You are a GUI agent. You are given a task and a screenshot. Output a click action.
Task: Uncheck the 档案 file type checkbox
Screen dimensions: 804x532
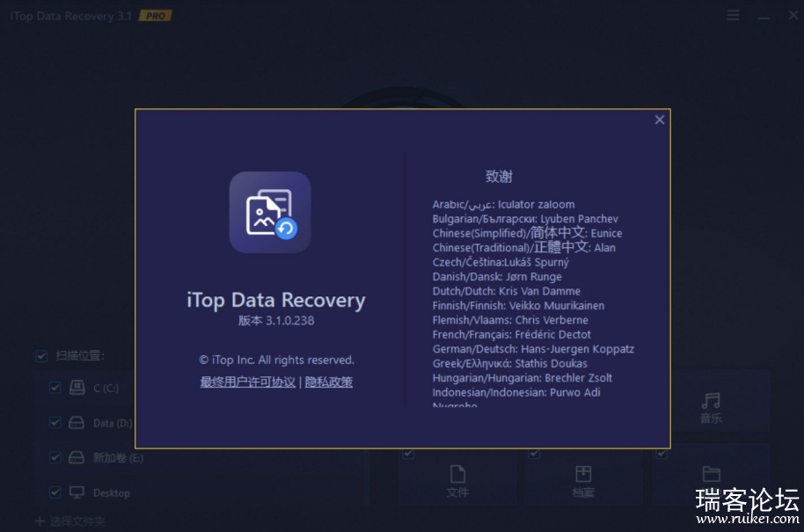tap(534, 454)
